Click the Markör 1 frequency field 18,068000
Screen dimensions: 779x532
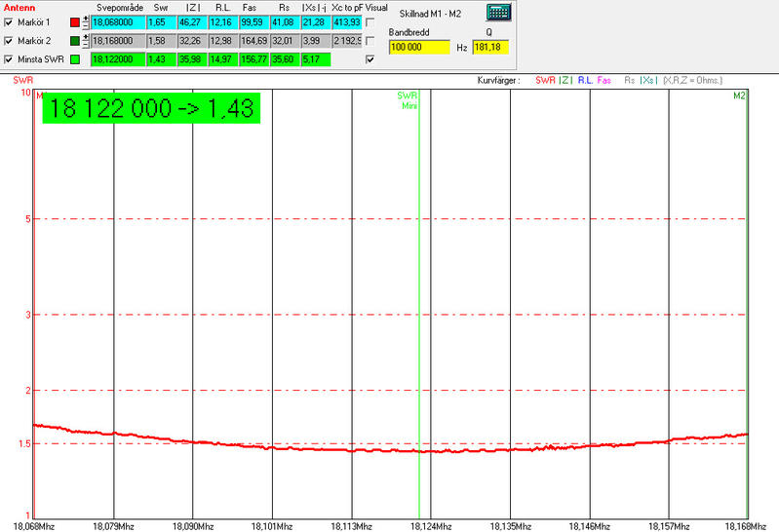118,22
